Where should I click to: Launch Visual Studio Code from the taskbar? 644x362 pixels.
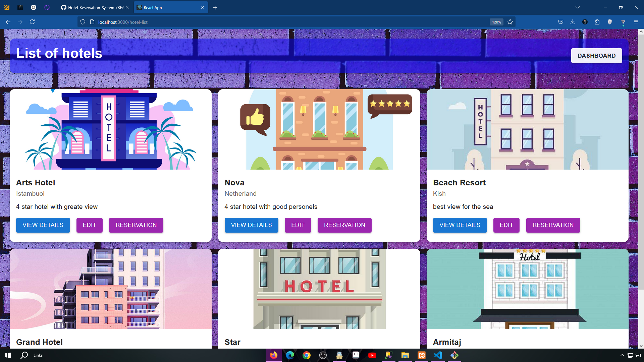pyautogui.click(x=438, y=355)
